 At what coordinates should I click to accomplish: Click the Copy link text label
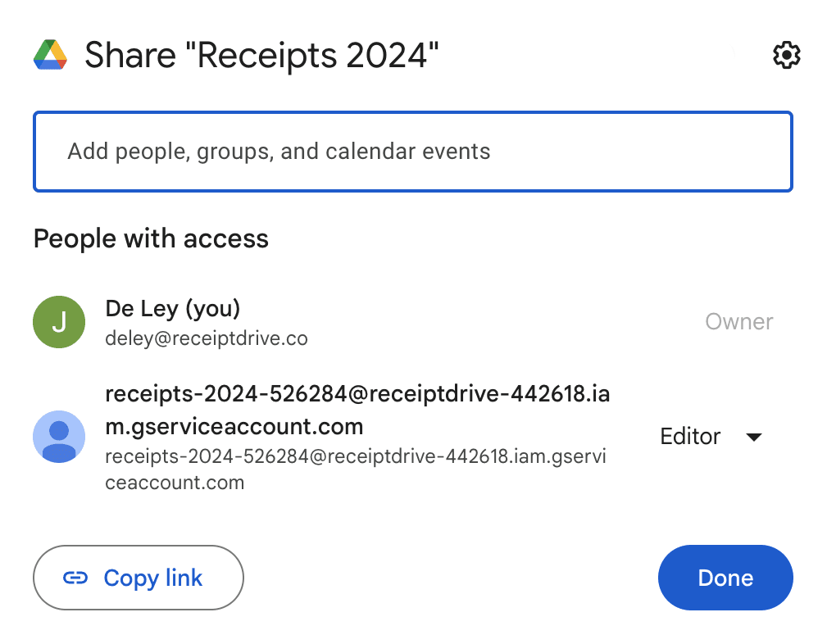[153, 578]
